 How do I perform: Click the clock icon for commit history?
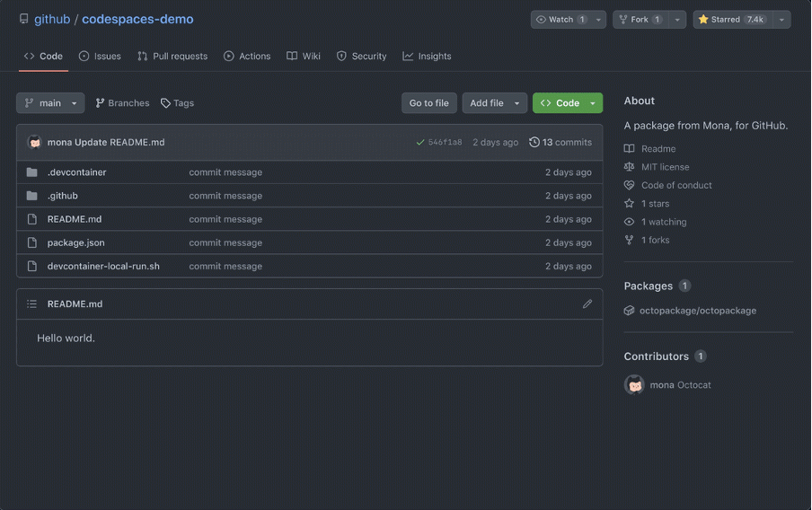[534, 143]
